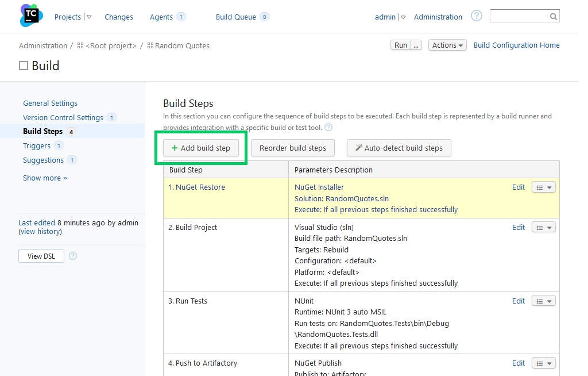Viewport: 588px width, 376px height.
Task: Click the Agents count badge
Action: [181, 17]
